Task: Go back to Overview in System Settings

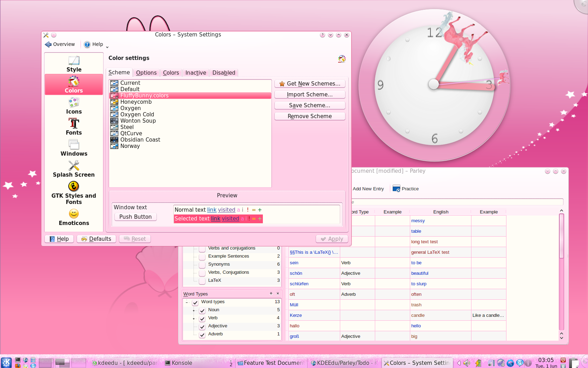Action: click(x=60, y=45)
